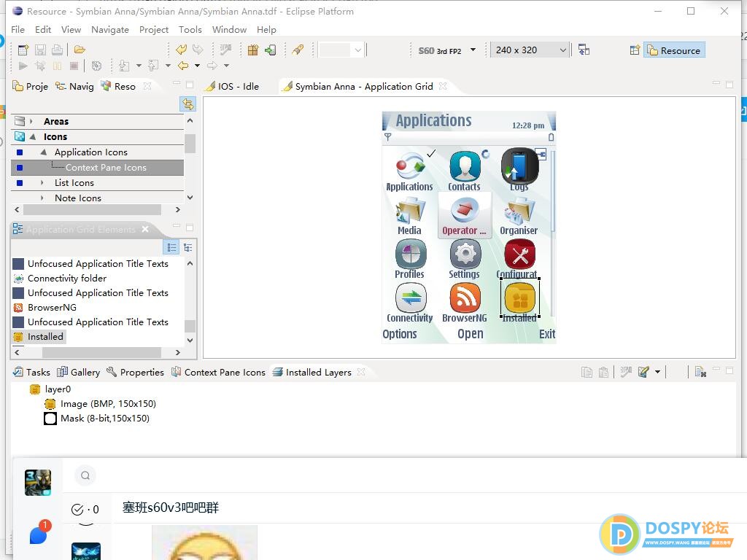747x560 pixels.
Task: Open the S60 3rd FP2 platform dropdown
Action: point(473,50)
